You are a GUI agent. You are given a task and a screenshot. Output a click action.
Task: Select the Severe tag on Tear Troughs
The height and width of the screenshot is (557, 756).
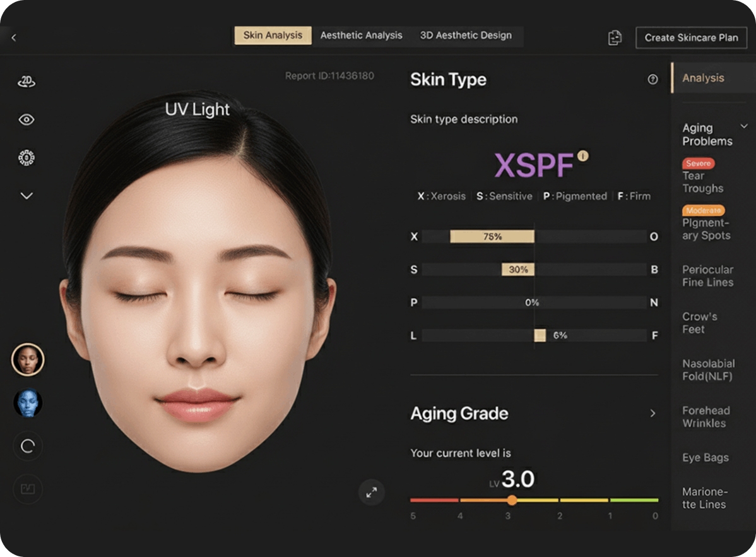(x=698, y=163)
